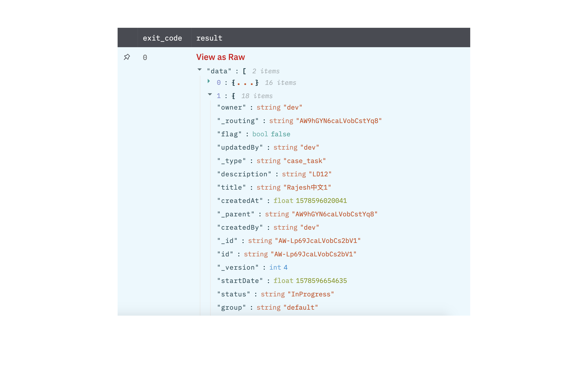Select the status InProgress field

point(310,294)
